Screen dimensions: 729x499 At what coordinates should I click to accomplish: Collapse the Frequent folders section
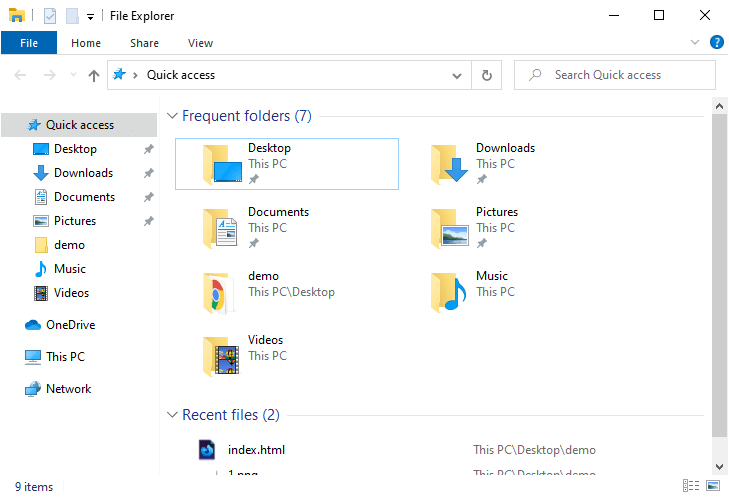(172, 116)
